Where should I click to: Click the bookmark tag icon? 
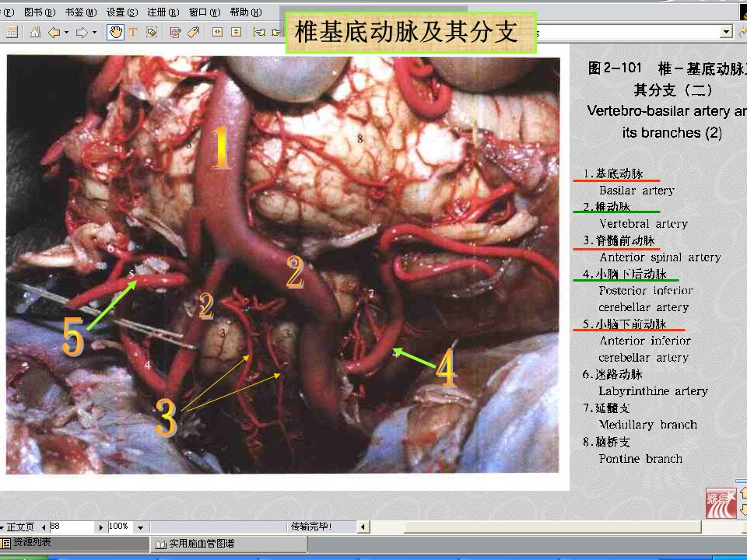[193, 32]
